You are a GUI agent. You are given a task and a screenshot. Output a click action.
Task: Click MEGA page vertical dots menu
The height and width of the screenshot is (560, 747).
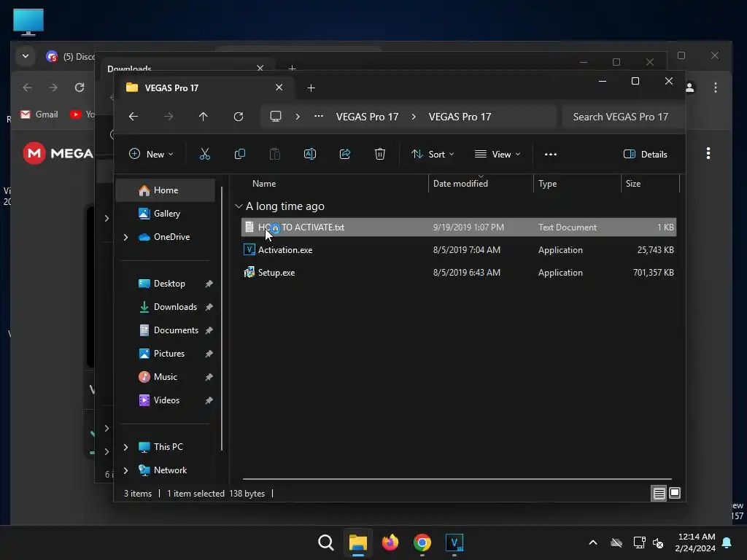pos(708,153)
